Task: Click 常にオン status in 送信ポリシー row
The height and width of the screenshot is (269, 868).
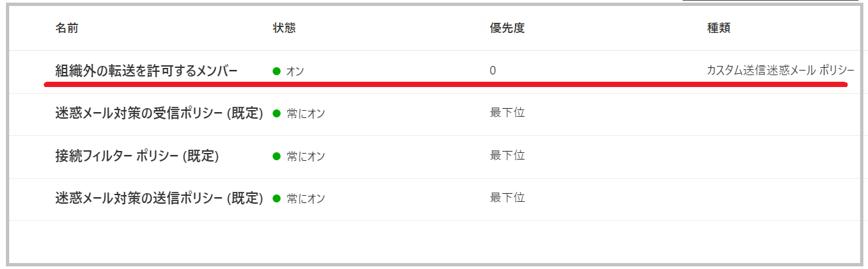Action: point(306,198)
